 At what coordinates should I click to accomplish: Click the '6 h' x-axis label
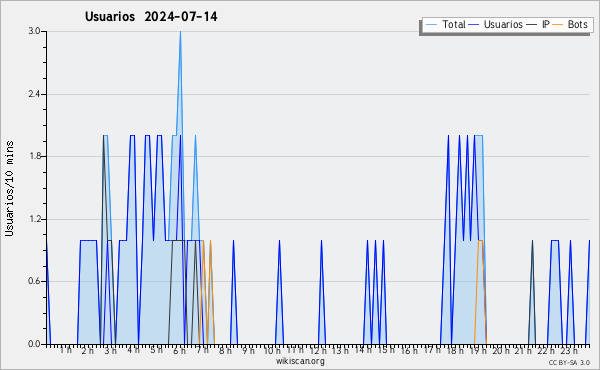179,351
